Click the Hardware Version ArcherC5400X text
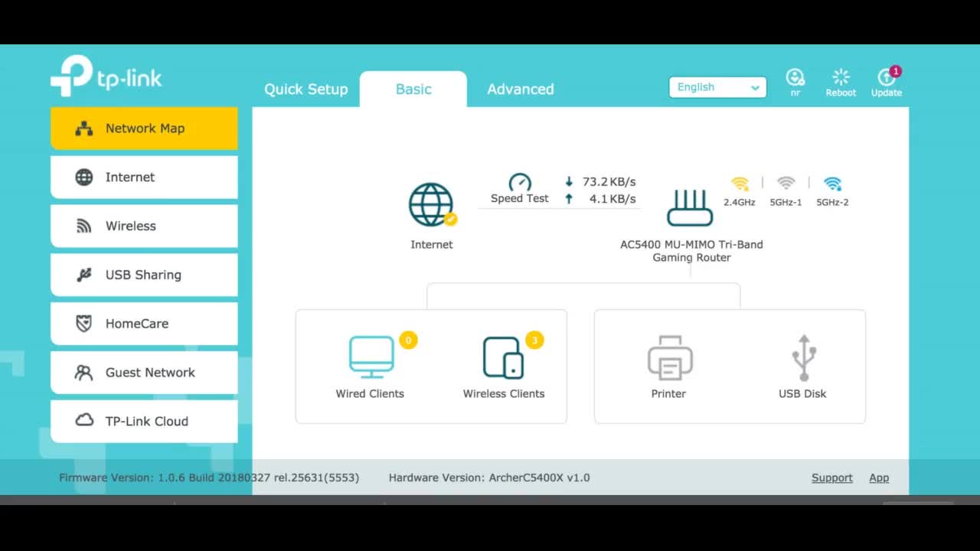Viewport: 980px width, 551px height. [489, 478]
